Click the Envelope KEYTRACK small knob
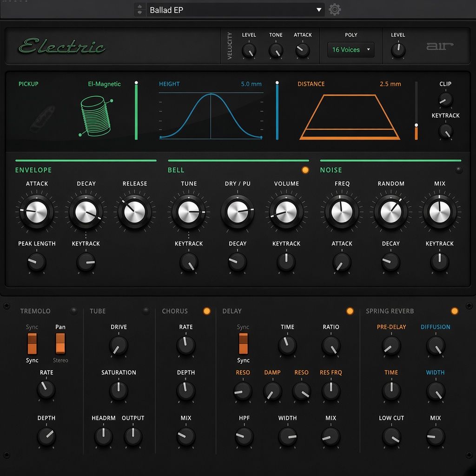 pyautogui.click(x=86, y=262)
